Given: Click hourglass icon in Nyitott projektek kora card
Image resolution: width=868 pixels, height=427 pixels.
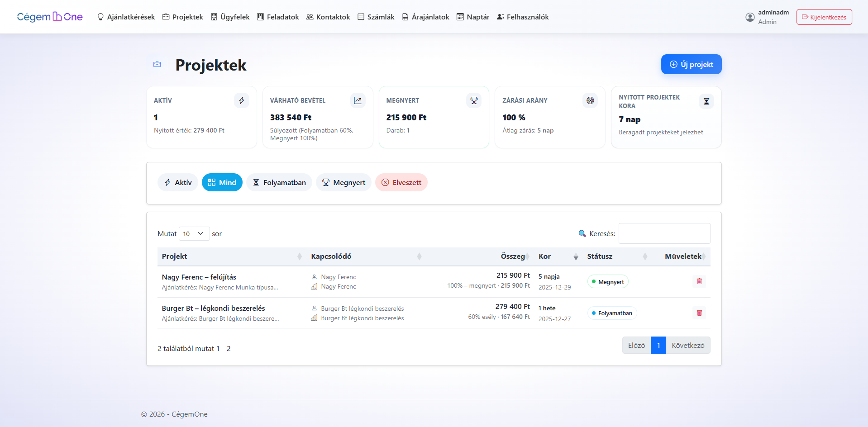Looking at the screenshot, I should 706,101.
